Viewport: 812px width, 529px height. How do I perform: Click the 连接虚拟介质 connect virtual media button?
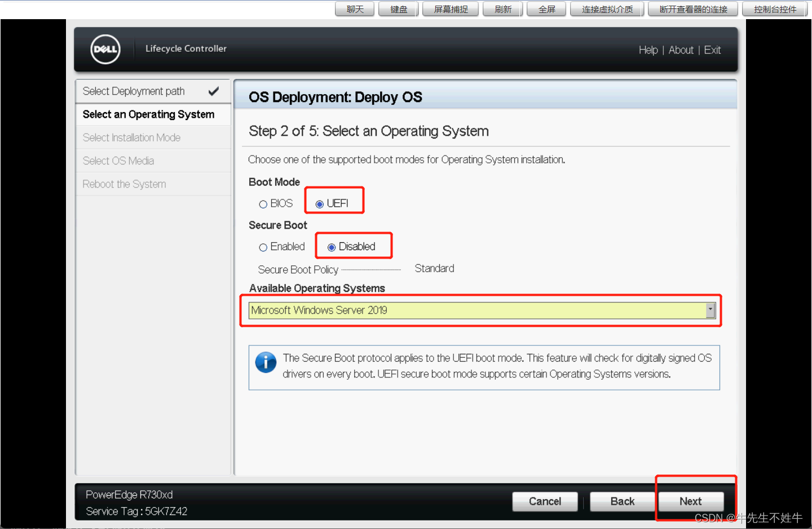[x=607, y=9]
